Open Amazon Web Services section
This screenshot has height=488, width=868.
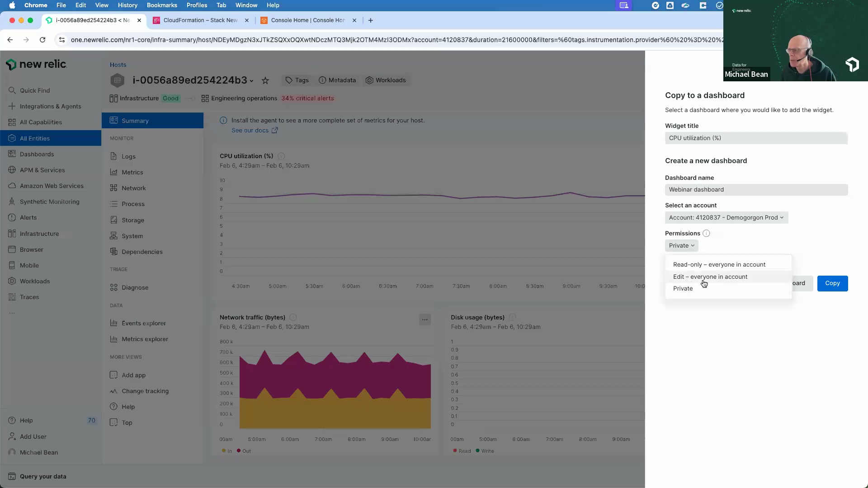tap(46, 186)
